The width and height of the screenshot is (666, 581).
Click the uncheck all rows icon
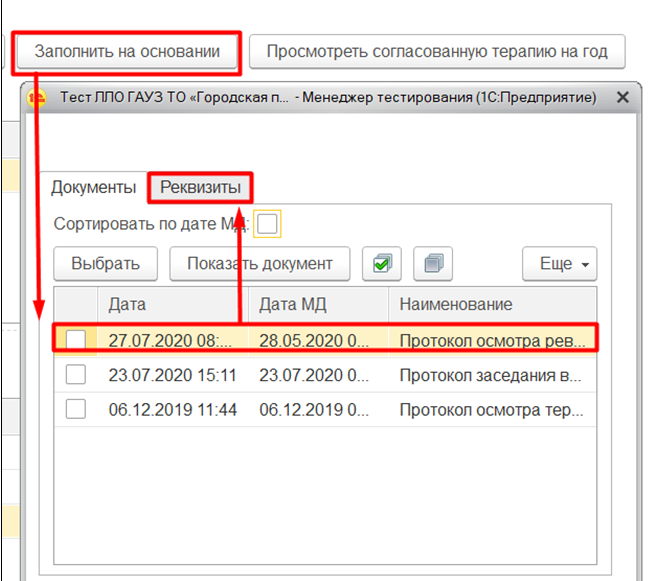click(431, 264)
